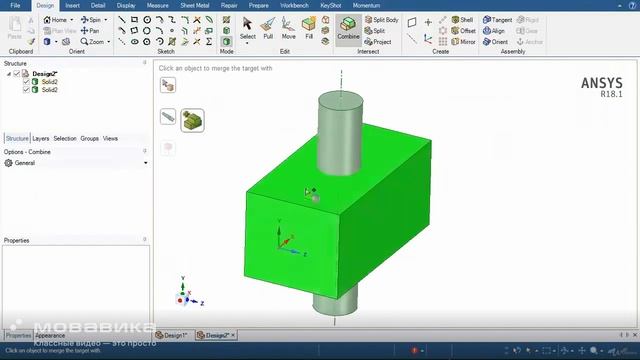640x360 pixels.
Task: Click the Shell tool
Action: coord(462,20)
